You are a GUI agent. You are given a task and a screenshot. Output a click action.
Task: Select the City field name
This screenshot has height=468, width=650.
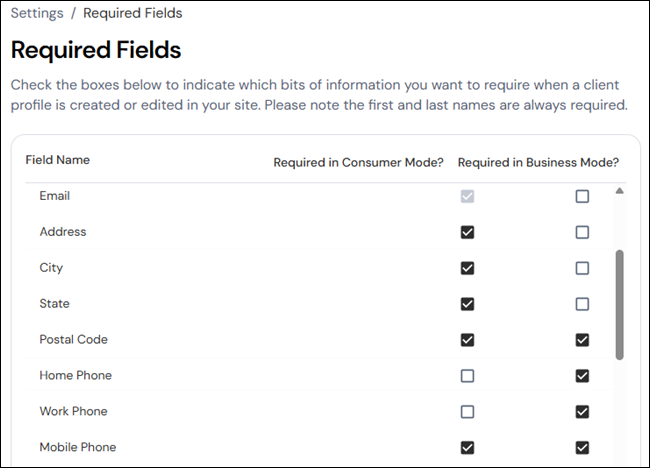click(x=51, y=268)
